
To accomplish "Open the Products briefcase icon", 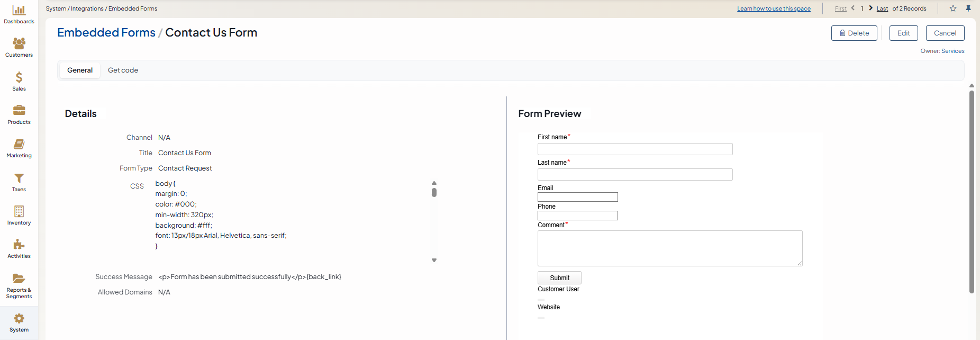I will pos(19,111).
